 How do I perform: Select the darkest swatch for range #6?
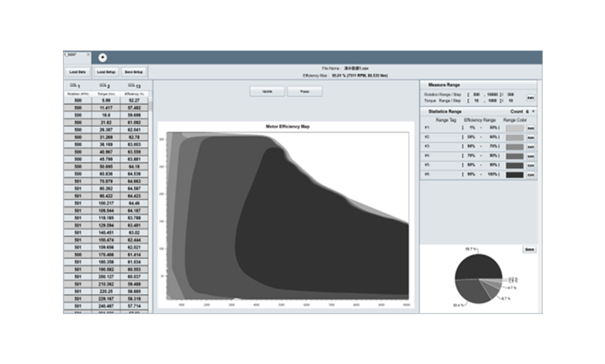pyautogui.click(x=514, y=175)
